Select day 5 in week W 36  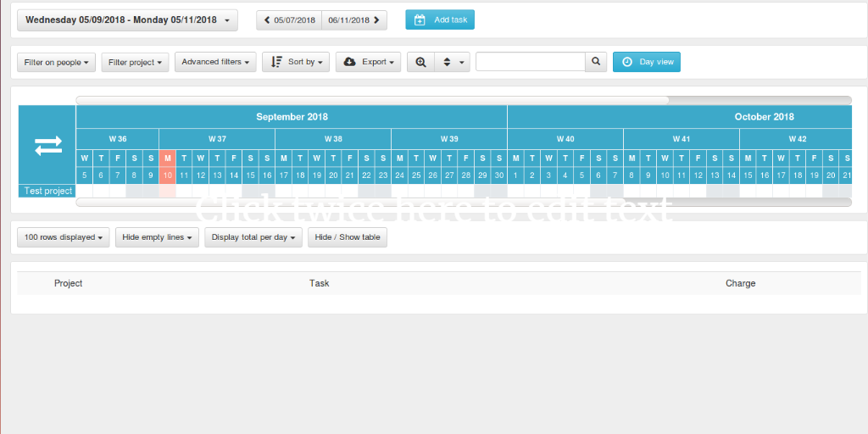(x=84, y=175)
